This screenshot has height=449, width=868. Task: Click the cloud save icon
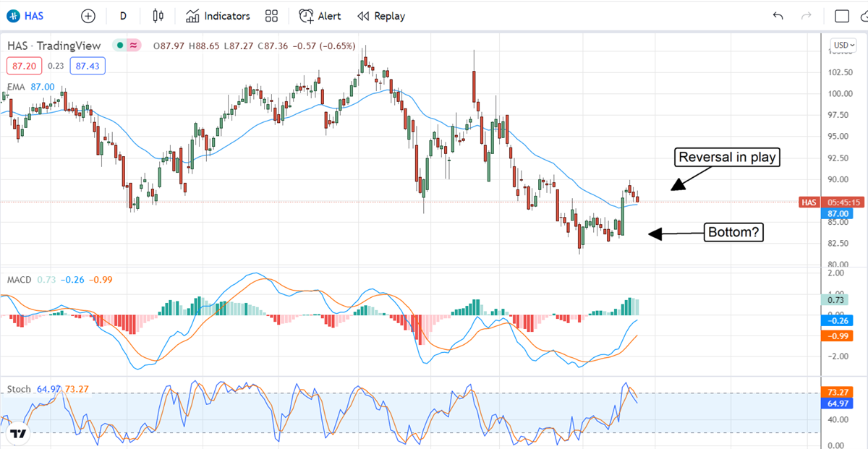point(864,16)
